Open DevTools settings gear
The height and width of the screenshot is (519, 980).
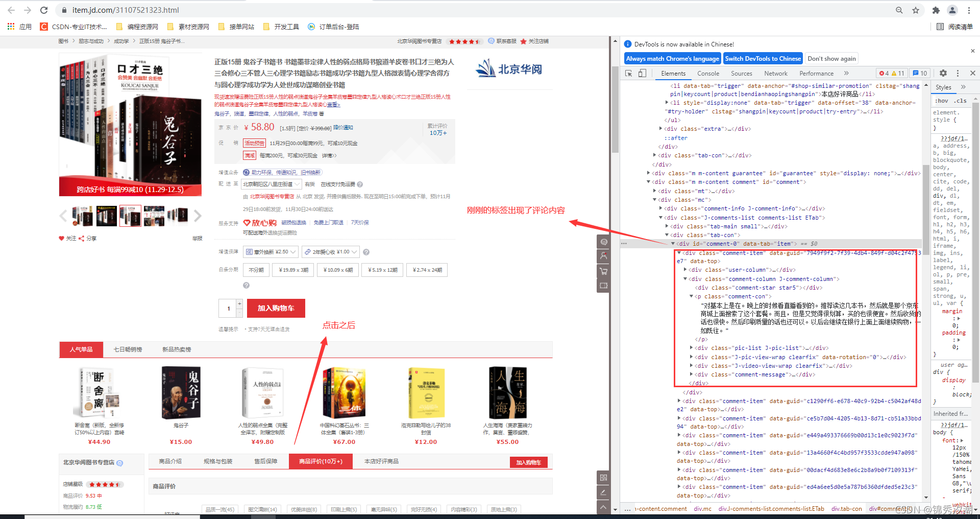point(943,73)
